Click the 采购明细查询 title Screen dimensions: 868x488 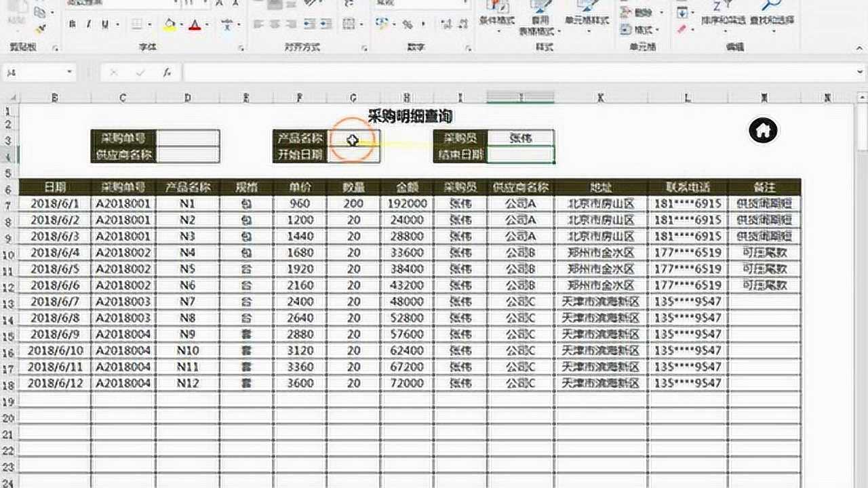(410, 117)
